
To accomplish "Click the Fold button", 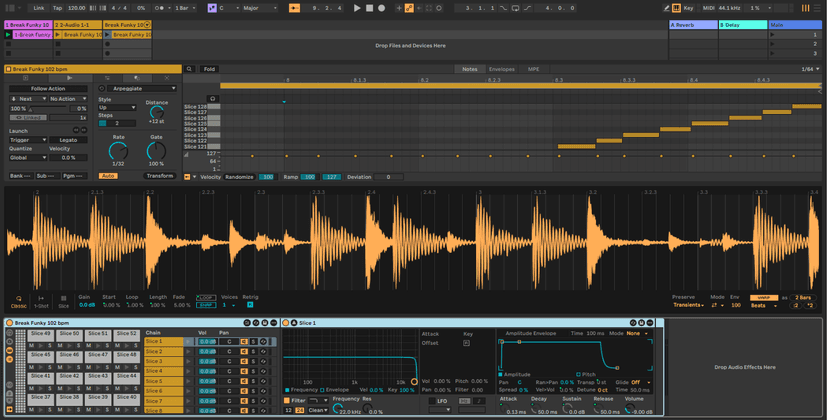I will 209,69.
